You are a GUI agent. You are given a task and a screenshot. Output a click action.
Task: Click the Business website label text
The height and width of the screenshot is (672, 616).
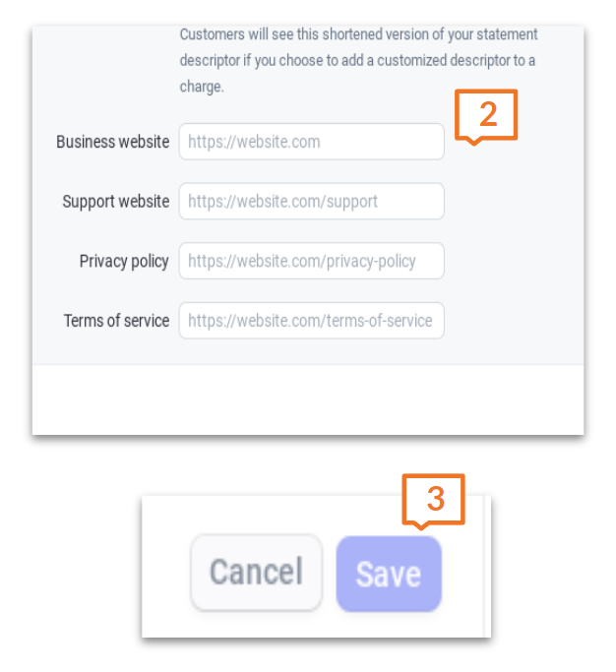tap(112, 142)
